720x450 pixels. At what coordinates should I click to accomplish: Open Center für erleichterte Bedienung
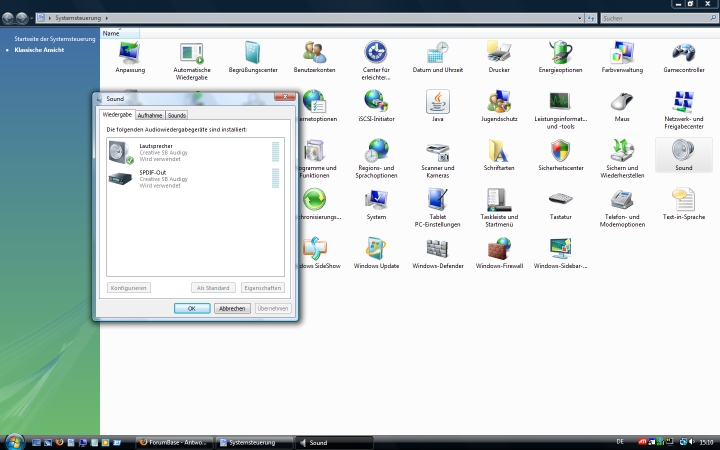pos(376,61)
